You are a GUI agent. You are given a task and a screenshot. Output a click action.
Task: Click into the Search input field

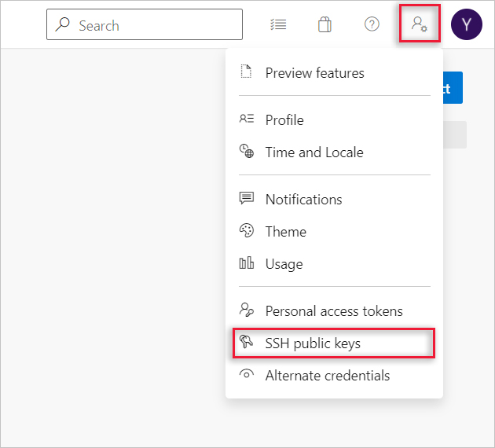157,25
